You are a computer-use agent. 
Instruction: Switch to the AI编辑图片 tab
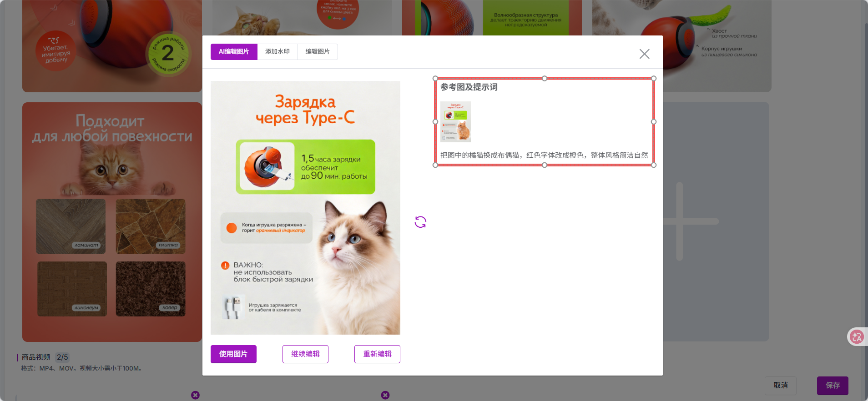tap(234, 52)
